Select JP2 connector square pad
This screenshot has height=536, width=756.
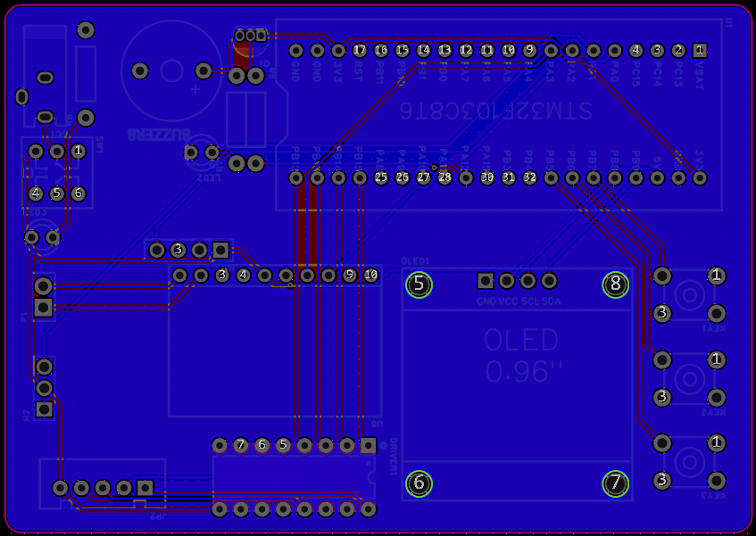[x=145, y=488]
